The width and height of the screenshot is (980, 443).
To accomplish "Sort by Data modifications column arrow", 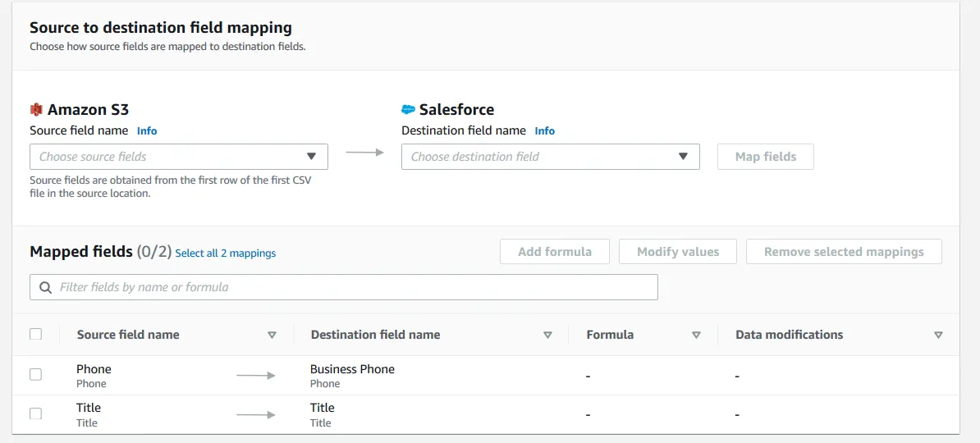I will (938, 335).
